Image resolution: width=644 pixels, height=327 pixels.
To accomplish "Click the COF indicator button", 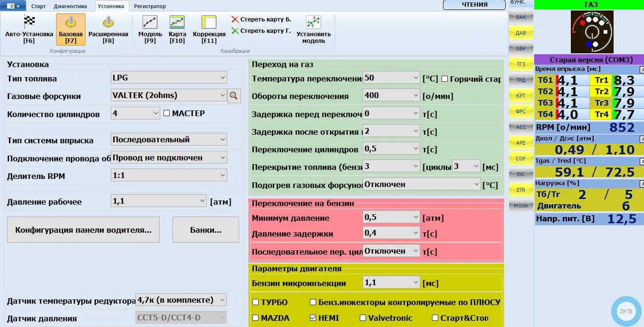I will point(521,159).
